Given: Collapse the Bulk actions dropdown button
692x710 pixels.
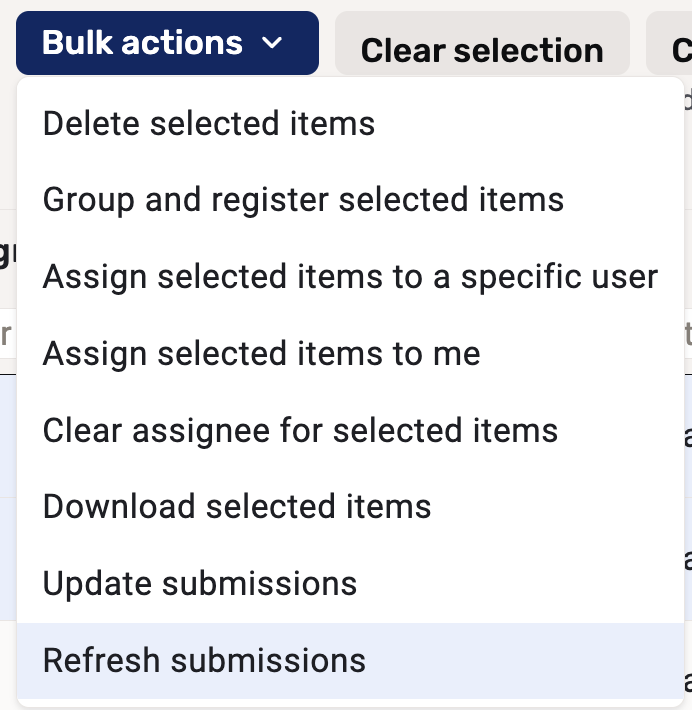Looking at the screenshot, I should pyautogui.click(x=167, y=43).
